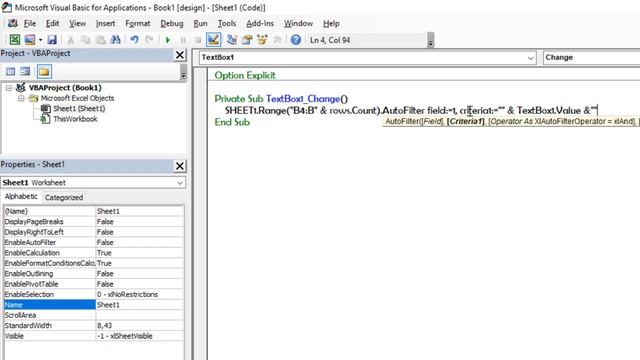Click the Cut scissors icon

click(71, 40)
